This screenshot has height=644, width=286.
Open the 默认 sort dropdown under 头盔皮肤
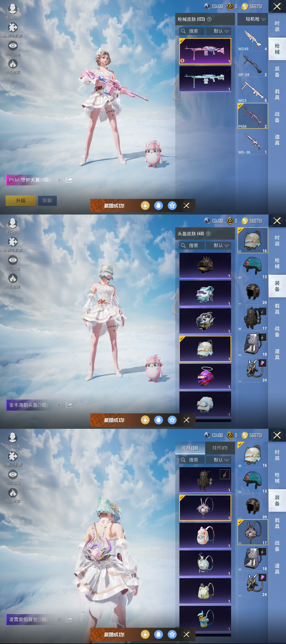[x=218, y=246]
